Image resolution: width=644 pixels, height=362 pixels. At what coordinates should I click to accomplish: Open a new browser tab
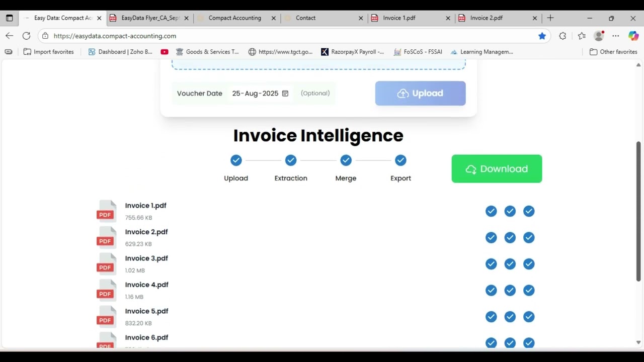click(x=550, y=18)
